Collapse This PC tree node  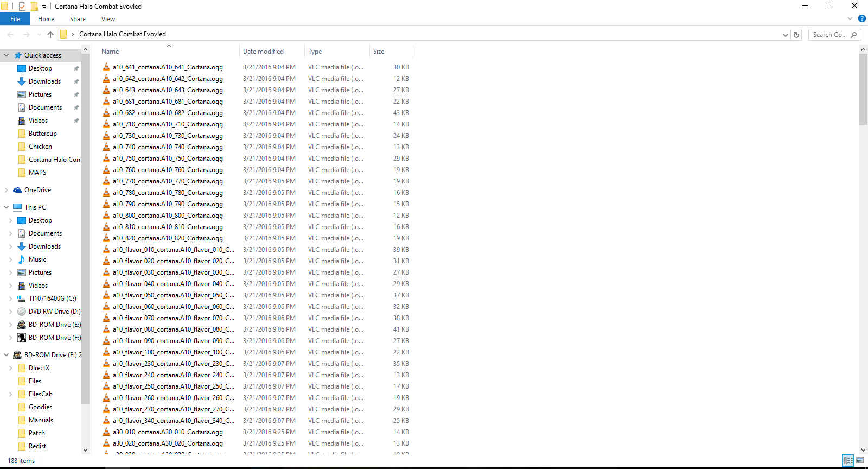[x=6, y=207]
